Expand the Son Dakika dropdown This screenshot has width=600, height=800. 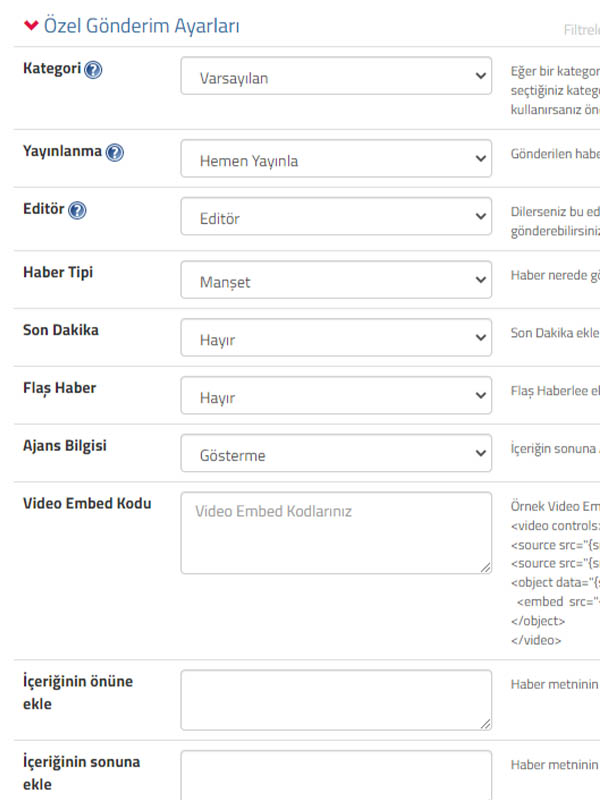point(336,338)
